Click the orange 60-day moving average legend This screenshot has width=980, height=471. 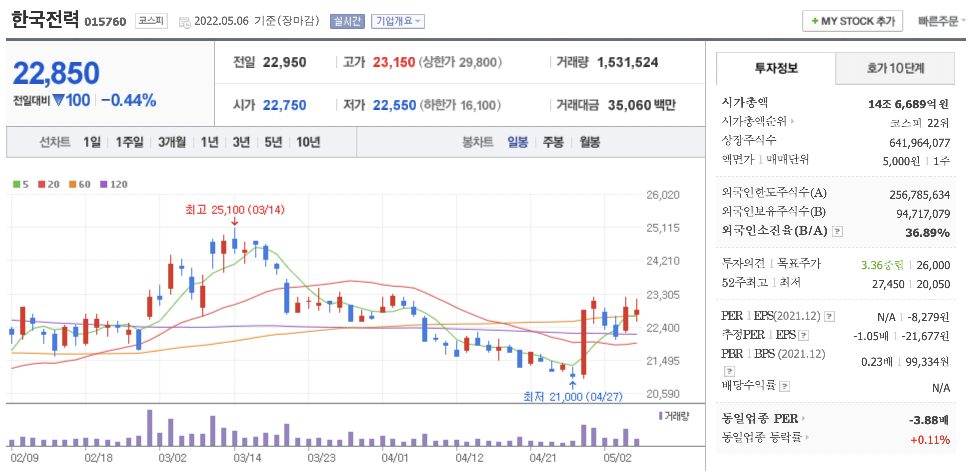(x=80, y=184)
